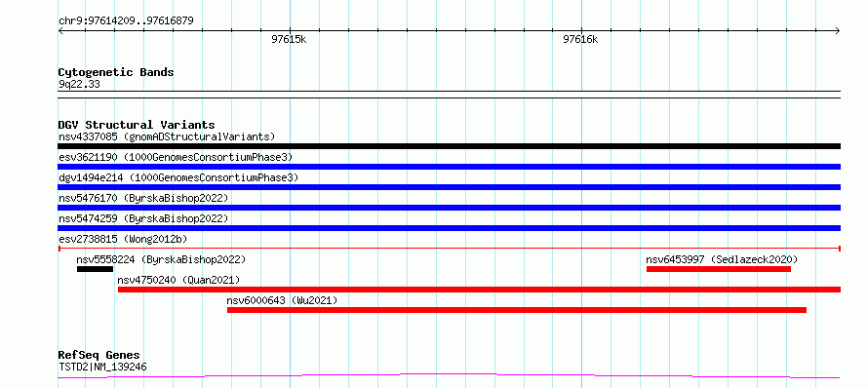Click the nsv5476170 ByrskaBishop2022 label
This screenshot has width=868, height=388.
pyautogui.click(x=143, y=198)
